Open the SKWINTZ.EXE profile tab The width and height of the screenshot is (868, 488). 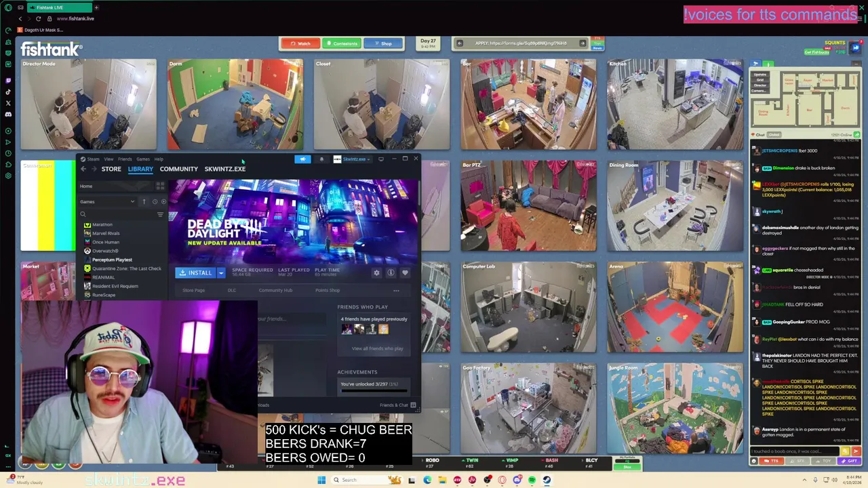tap(225, 169)
